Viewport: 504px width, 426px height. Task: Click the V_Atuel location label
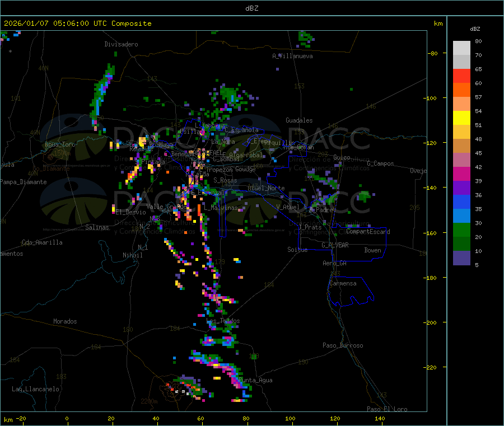click(288, 207)
